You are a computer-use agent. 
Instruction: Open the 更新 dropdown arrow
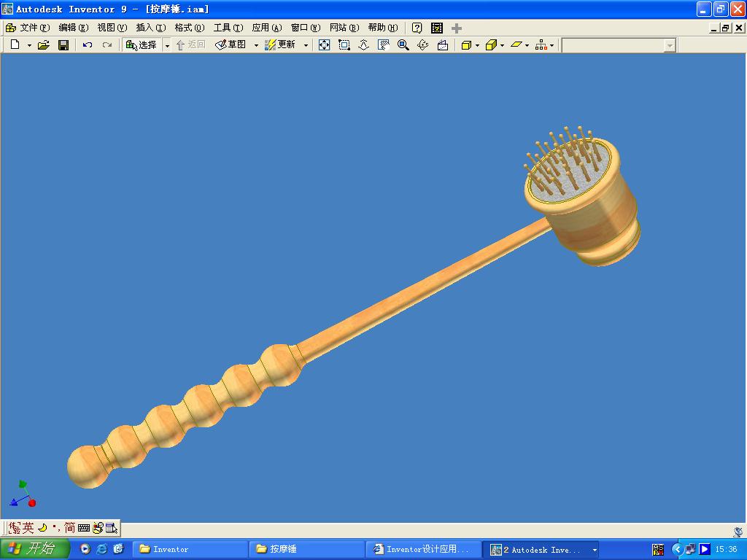308,44
